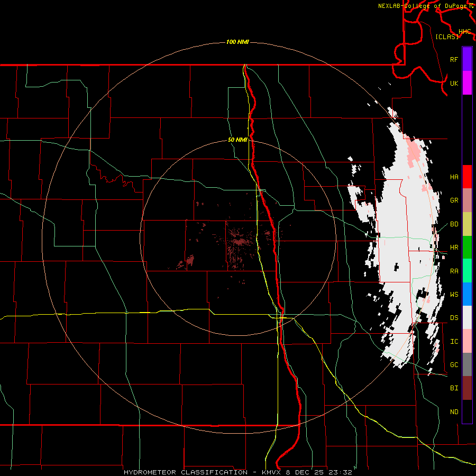Click the RF legend label

(x=454, y=59)
